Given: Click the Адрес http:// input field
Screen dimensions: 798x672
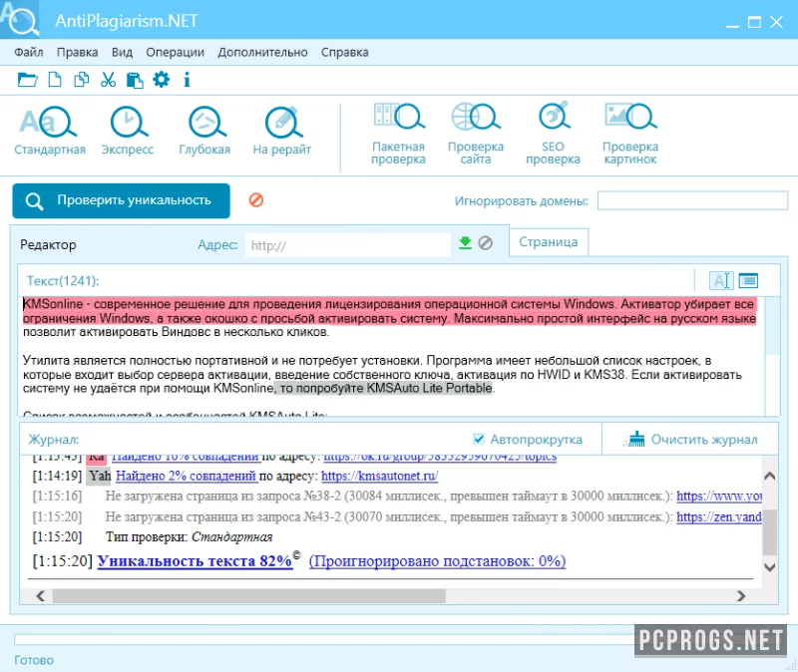Looking at the screenshot, I should tap(347, 244).
